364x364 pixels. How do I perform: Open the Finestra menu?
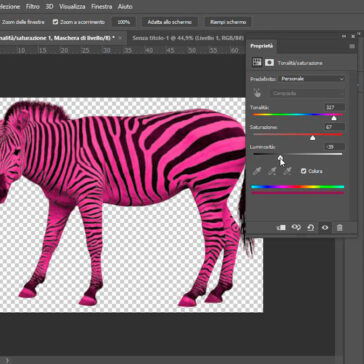[x=102, y=6]
